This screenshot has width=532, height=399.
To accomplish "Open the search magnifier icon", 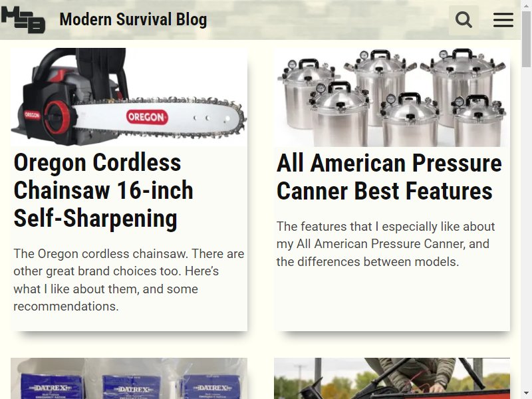I will click(464, 20).
